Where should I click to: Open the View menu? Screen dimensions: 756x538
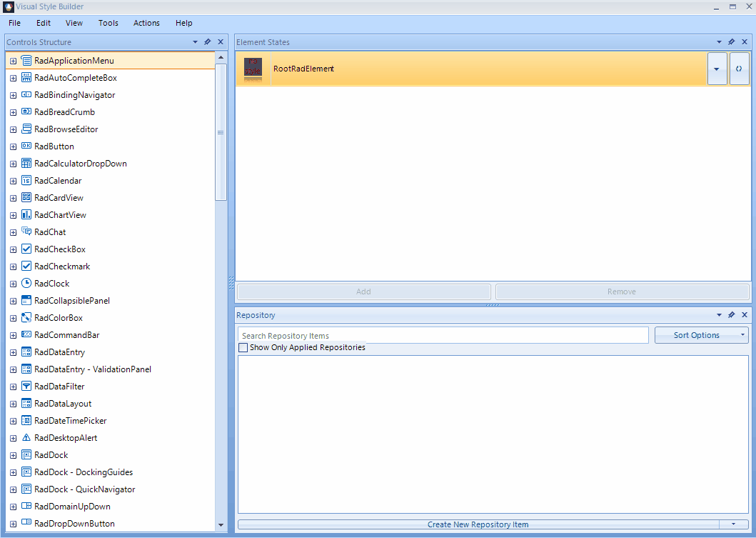[74, 23]
